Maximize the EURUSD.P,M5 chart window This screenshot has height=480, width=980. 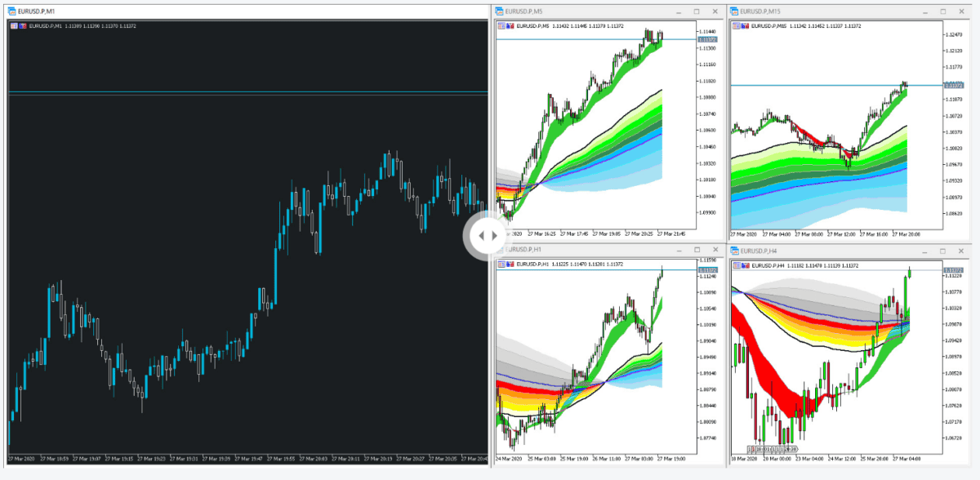coord(697,11)
